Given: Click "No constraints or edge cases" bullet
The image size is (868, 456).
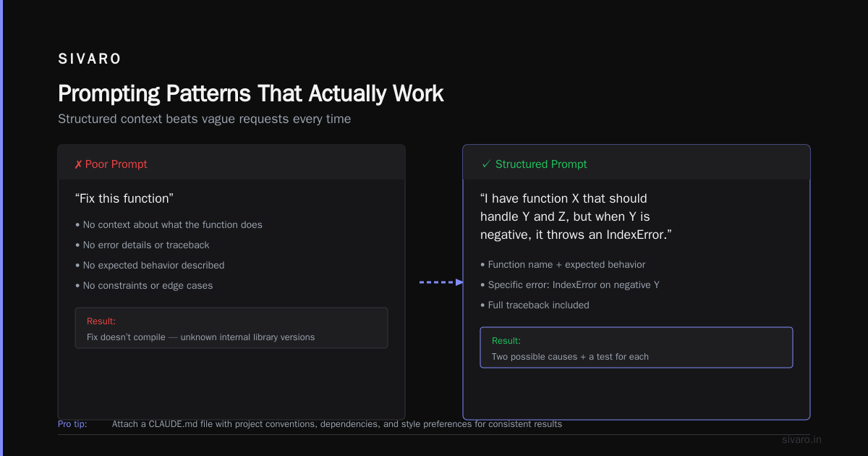Looking at the screenshot, I should click(144, 286).
